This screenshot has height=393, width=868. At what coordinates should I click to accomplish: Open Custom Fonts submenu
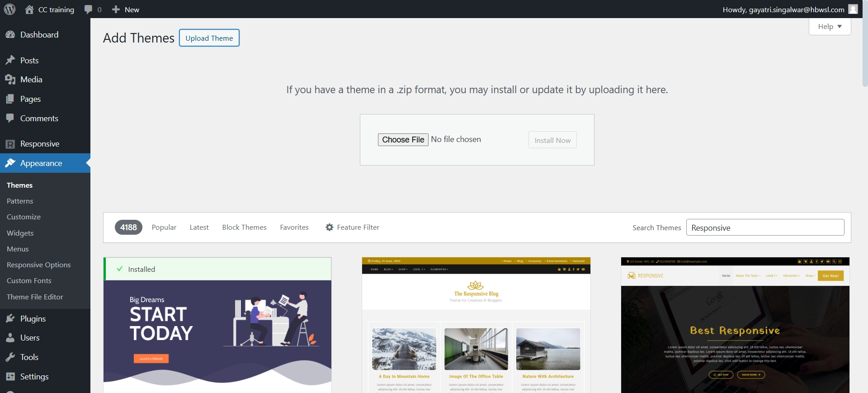coord(29,280)
